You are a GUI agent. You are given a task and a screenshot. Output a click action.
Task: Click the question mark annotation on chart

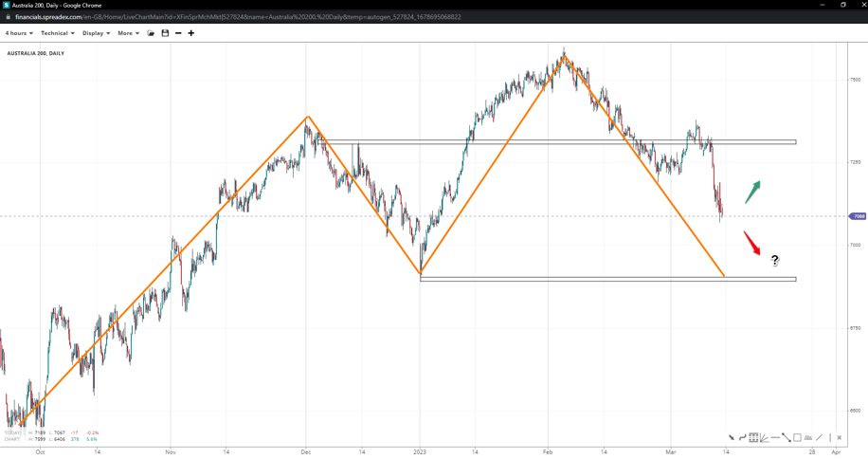tap(775, 261)
